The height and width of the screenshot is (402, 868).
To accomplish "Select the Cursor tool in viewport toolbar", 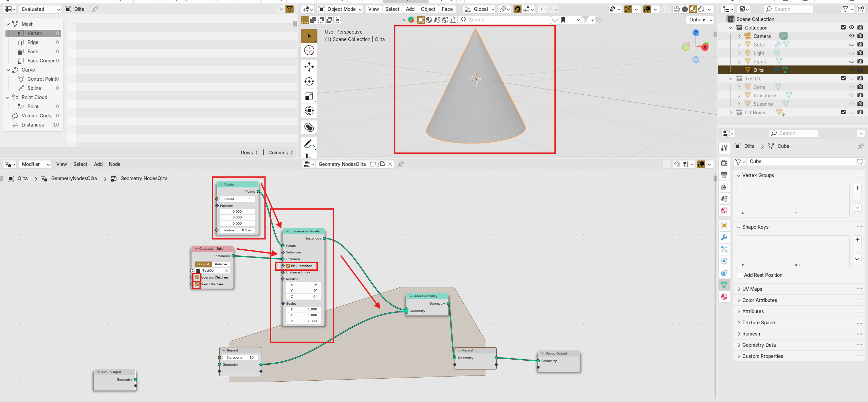I will (x=309, y=50).
